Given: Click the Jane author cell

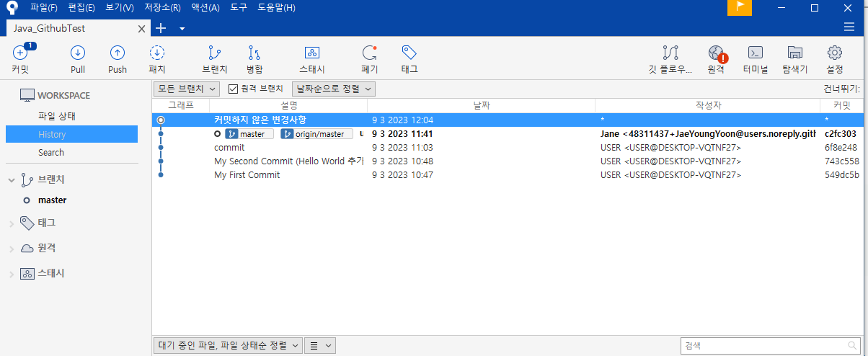Looking at the screenshot, I should click(x=708, y=134).
